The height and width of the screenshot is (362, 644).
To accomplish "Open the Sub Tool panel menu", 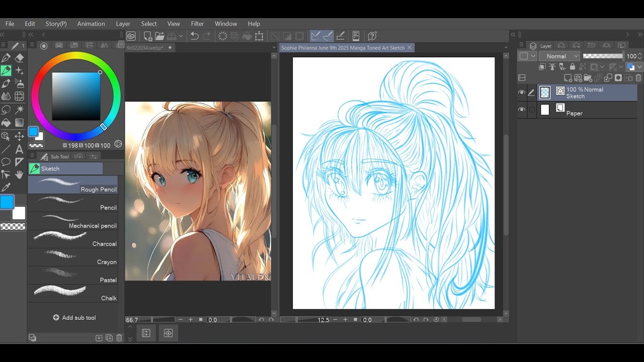I will tap(31, 156).
